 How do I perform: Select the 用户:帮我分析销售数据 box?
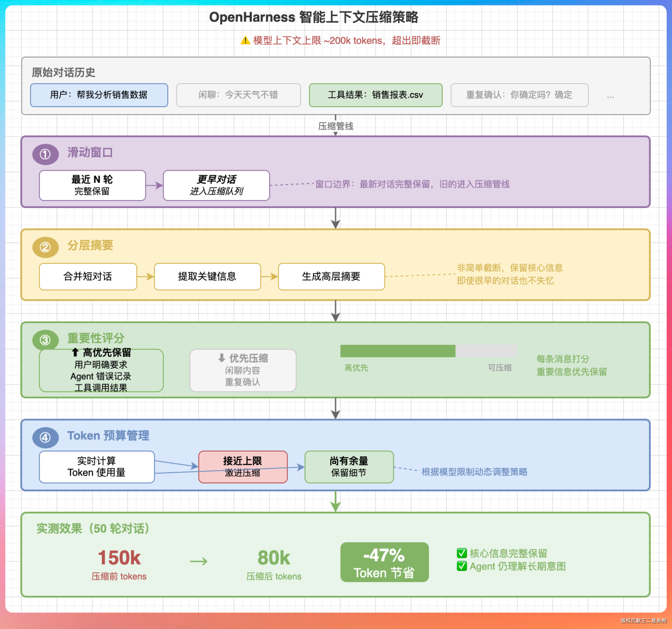99,95
